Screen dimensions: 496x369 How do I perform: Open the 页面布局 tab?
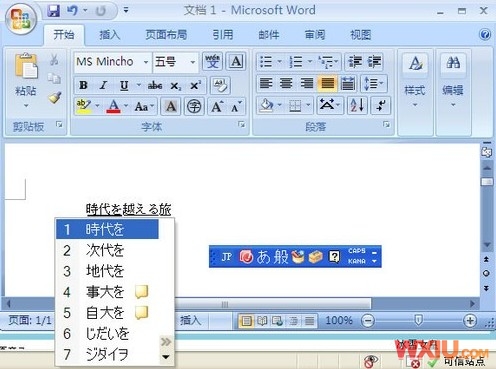(166, 35)
